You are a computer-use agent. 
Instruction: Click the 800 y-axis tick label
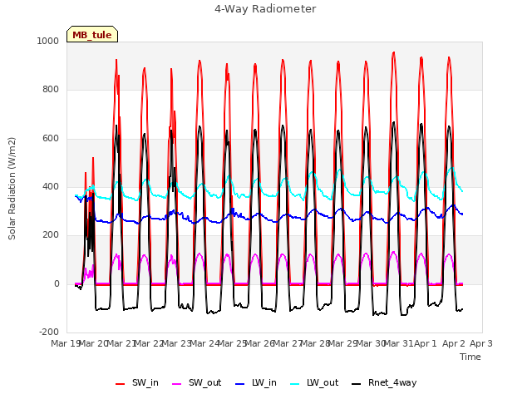point(51,89)
